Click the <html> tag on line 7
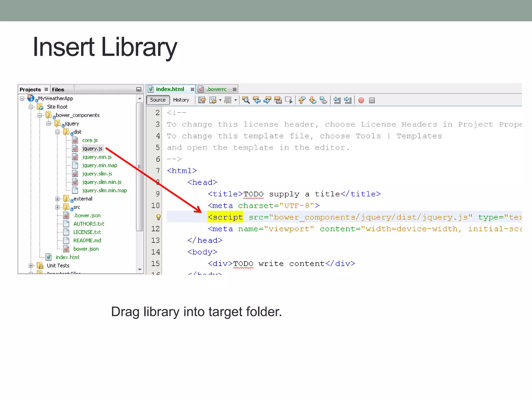Image resolution: width=532 pixels, height=399 pixels. (182, 170)
